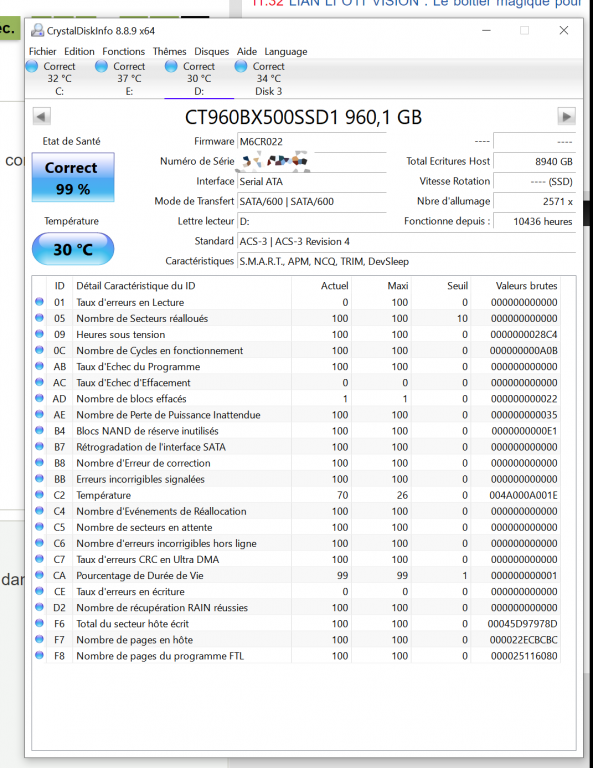
Task: Open the Fichier menu
Action: tap(43, 51)
